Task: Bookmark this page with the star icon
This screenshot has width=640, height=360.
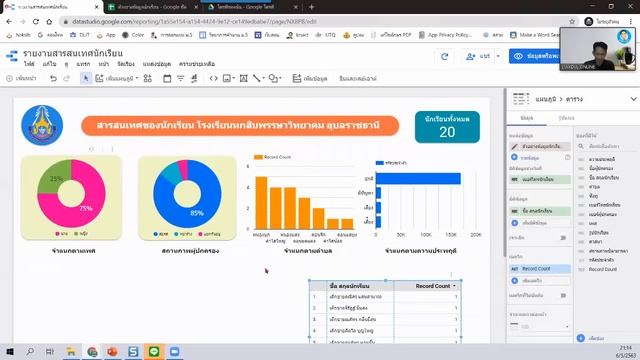Action: coord(572,22)
